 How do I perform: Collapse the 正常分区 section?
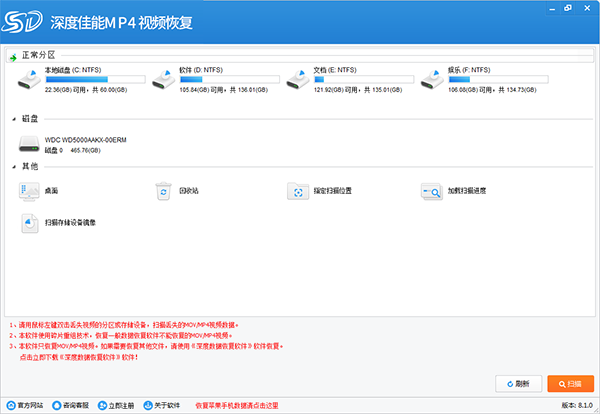[13, 58]
